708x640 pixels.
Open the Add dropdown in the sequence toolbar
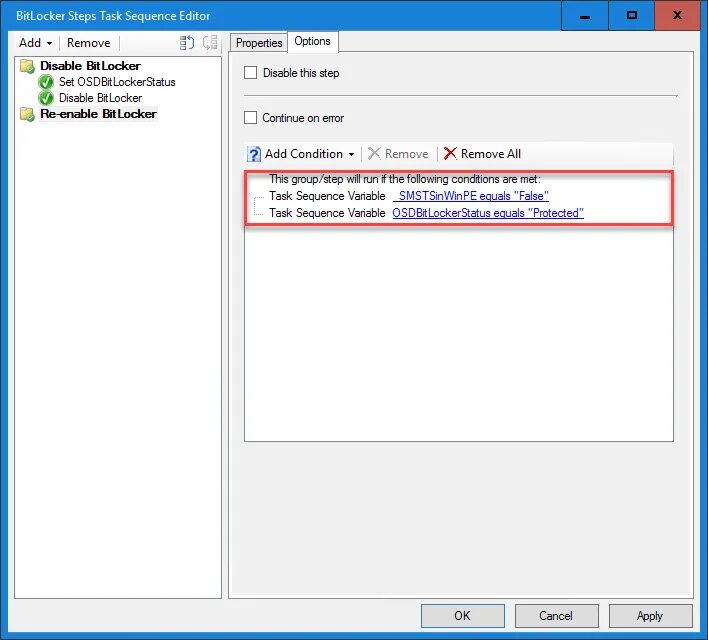point(35,43)
